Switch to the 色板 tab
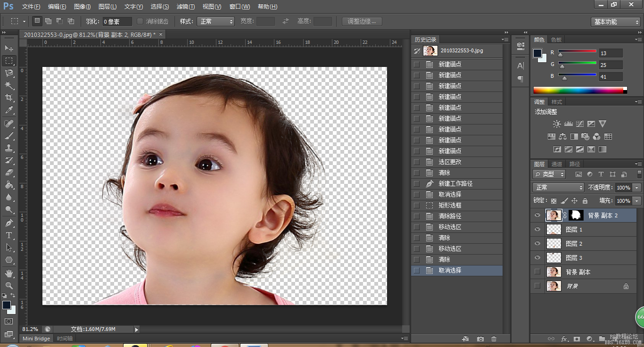 pos(556,40)
